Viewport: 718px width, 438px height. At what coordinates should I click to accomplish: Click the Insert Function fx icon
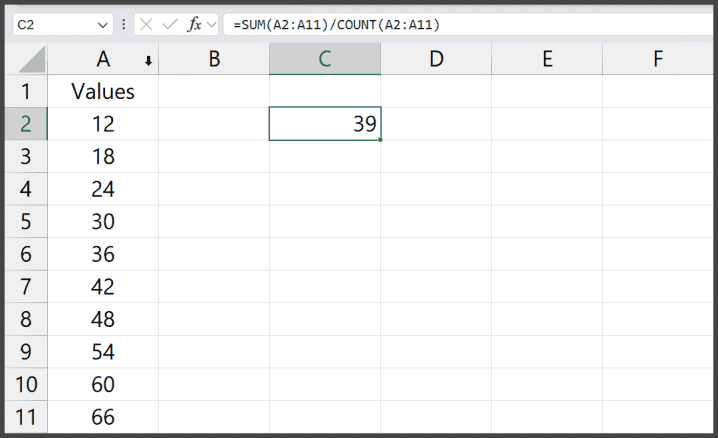[x=194, y=24]
